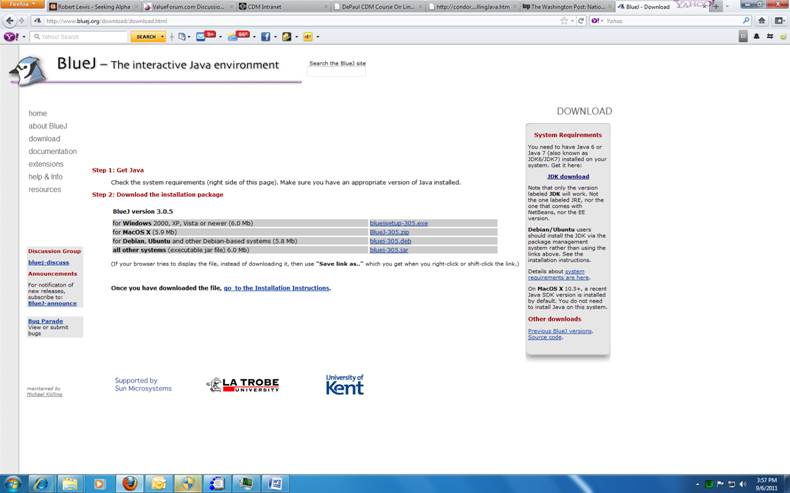Open the about BlueJ menu link
This screenshot has height=493, width=790.
(48, 126)
